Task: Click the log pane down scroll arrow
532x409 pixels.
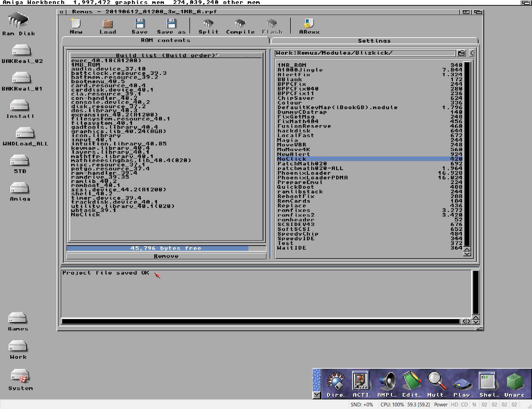Action: [476, 321]
